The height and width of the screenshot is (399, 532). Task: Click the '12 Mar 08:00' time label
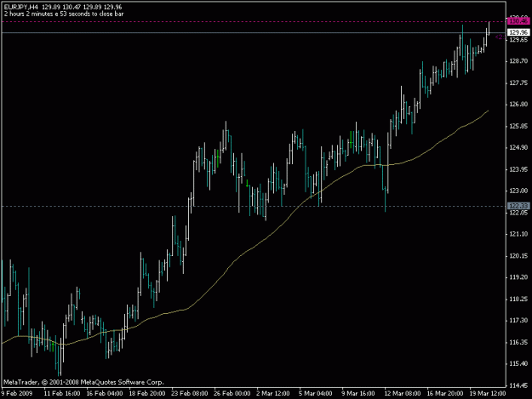click(x=403, y=394)
